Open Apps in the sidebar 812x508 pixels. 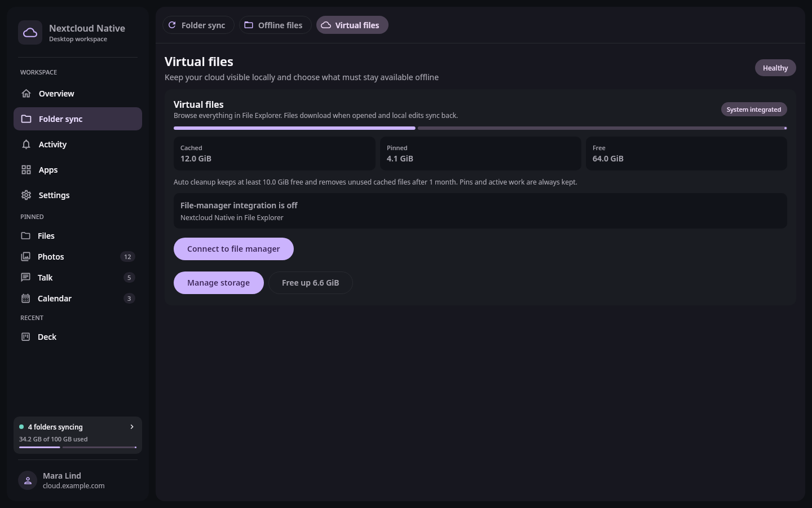78,170
